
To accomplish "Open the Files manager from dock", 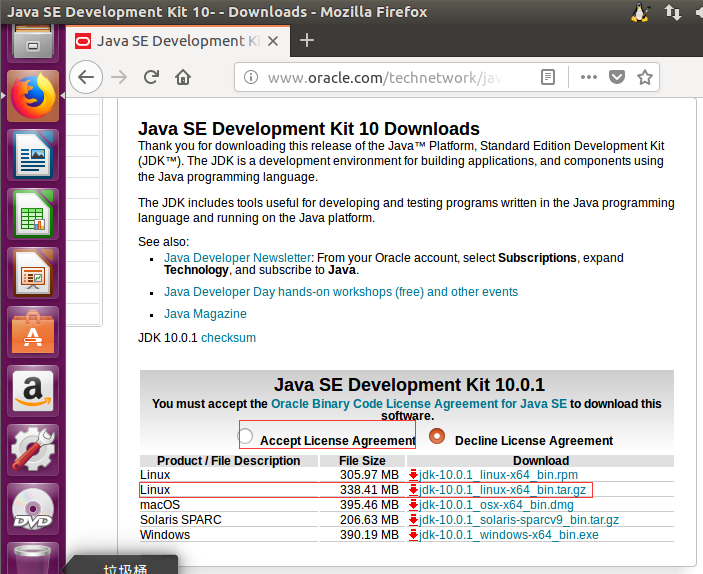I will [33, 43].
